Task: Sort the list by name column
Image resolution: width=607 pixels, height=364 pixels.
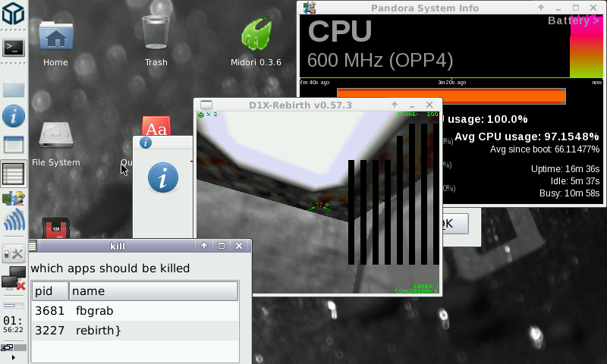Action: (x=152, y=291)
